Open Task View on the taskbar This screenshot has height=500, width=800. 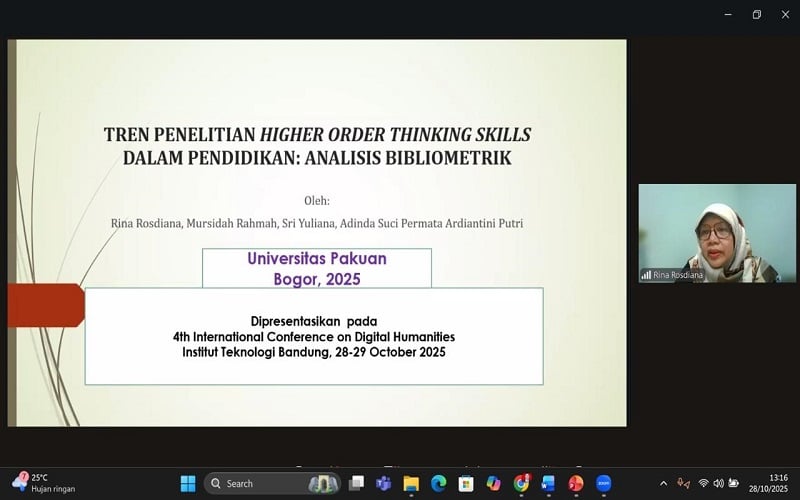[356, 484]
